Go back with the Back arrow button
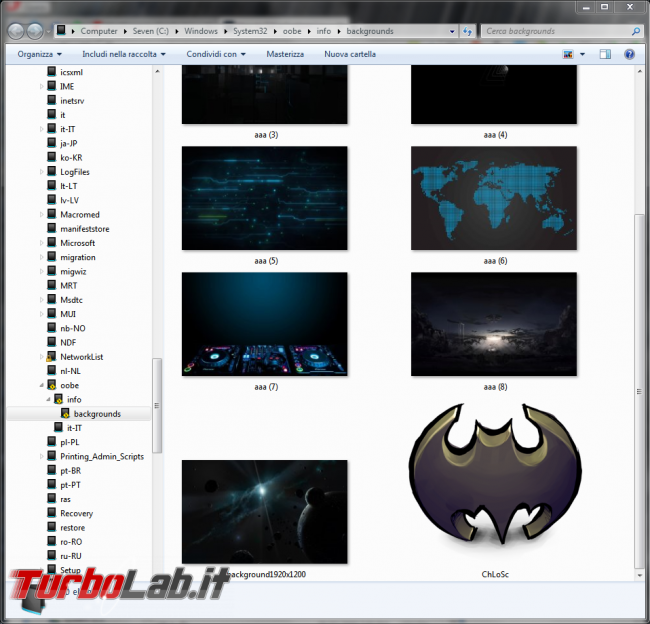The image size is (650, 624). (x=16, y=31)
